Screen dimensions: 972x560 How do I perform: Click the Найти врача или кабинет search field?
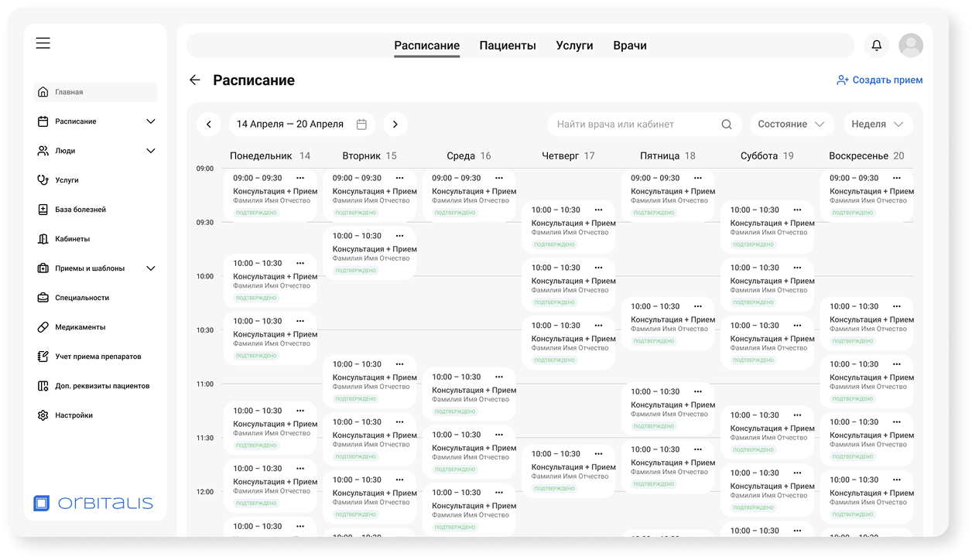(x=644, y=124)
